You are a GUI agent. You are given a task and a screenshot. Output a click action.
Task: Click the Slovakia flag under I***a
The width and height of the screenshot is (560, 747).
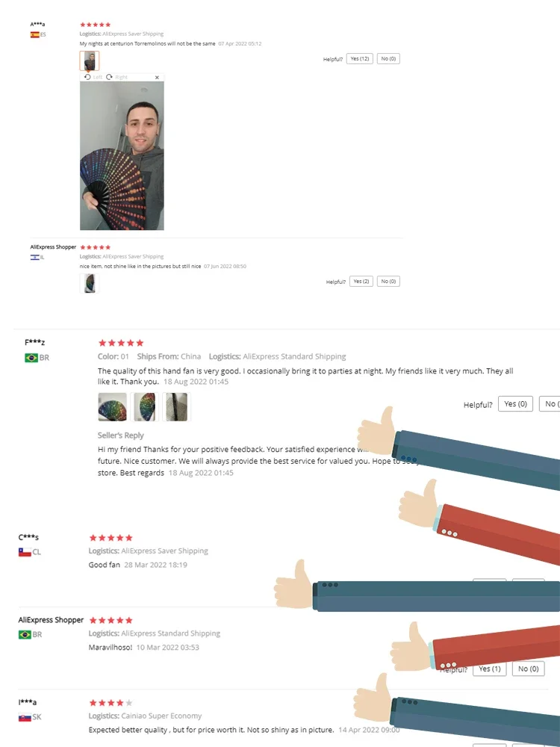click(x=25, y=717)
